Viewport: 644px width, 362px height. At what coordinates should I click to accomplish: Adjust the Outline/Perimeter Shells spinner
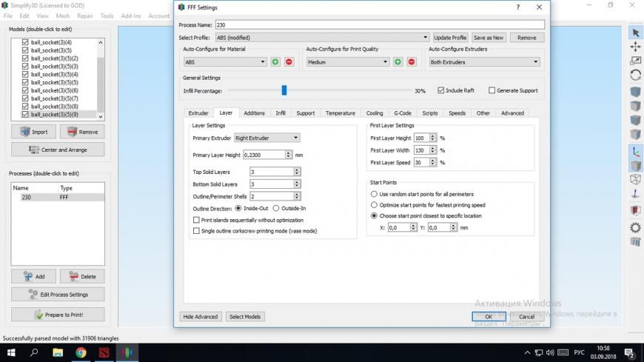point(297,196)
